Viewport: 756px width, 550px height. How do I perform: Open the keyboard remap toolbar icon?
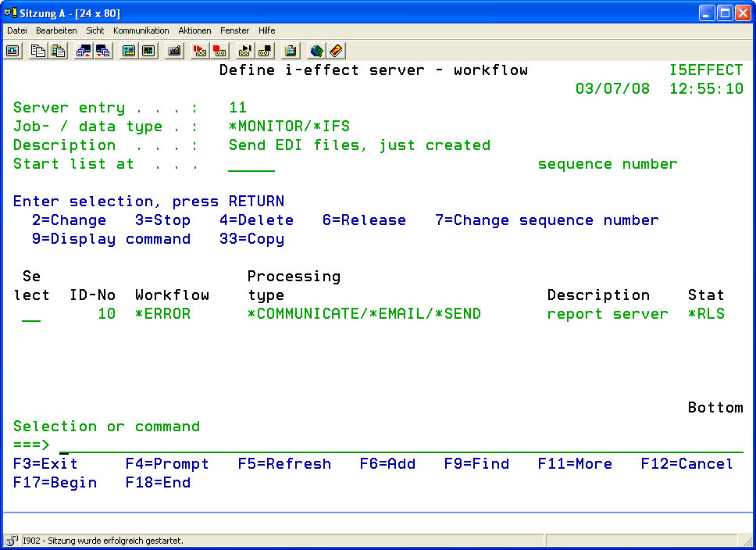pyautogui.click(x=175, y=51)
